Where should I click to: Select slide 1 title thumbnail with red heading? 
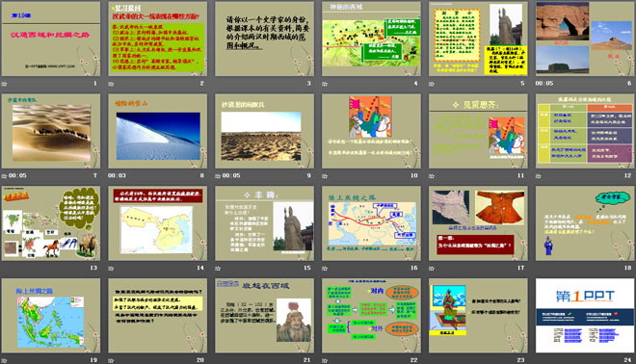point(51,39)
